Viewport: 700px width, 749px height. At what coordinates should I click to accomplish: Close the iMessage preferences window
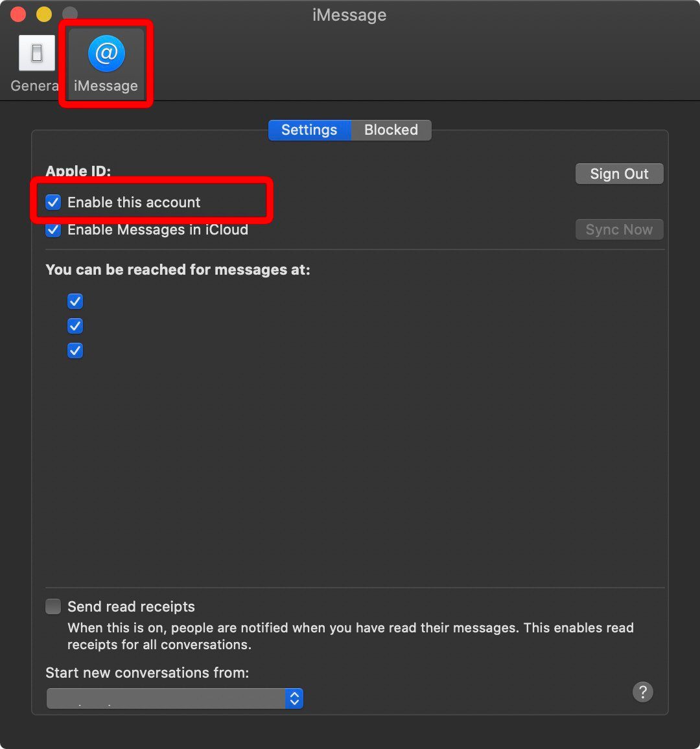coord(17,14)
